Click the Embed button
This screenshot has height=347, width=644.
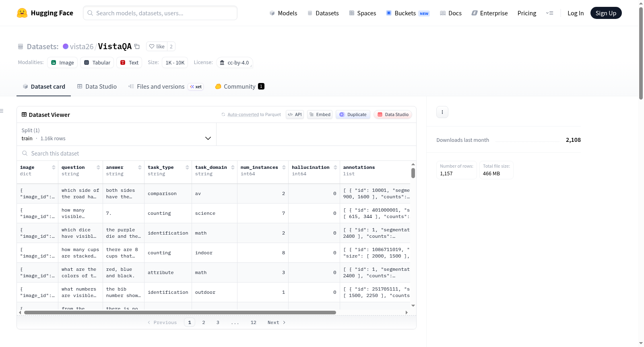coord(320,114)
